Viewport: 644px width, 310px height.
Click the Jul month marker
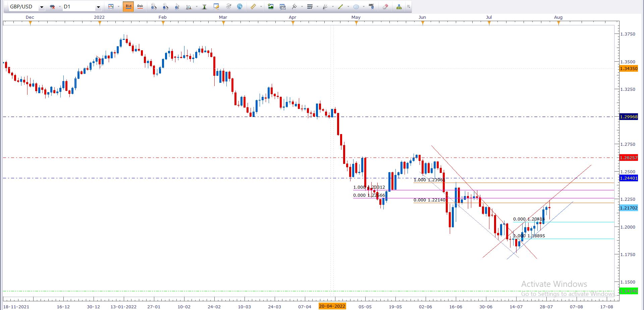point(489,17)
